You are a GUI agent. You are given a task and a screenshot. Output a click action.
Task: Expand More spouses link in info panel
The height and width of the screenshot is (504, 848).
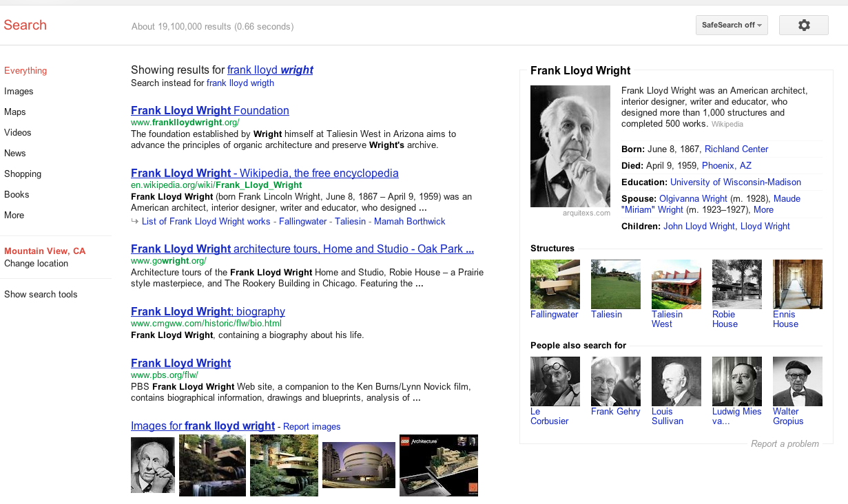click(x=763, y=209)
